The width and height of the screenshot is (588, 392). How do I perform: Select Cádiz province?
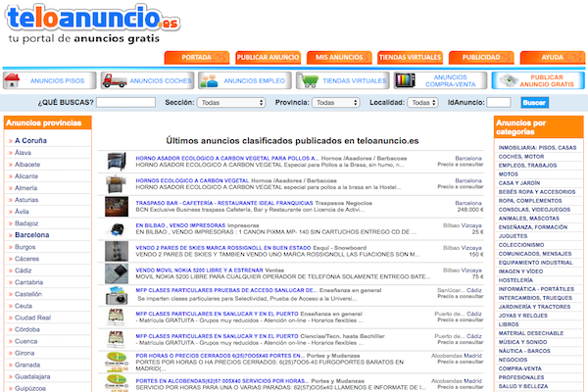(x=23, y=270)
